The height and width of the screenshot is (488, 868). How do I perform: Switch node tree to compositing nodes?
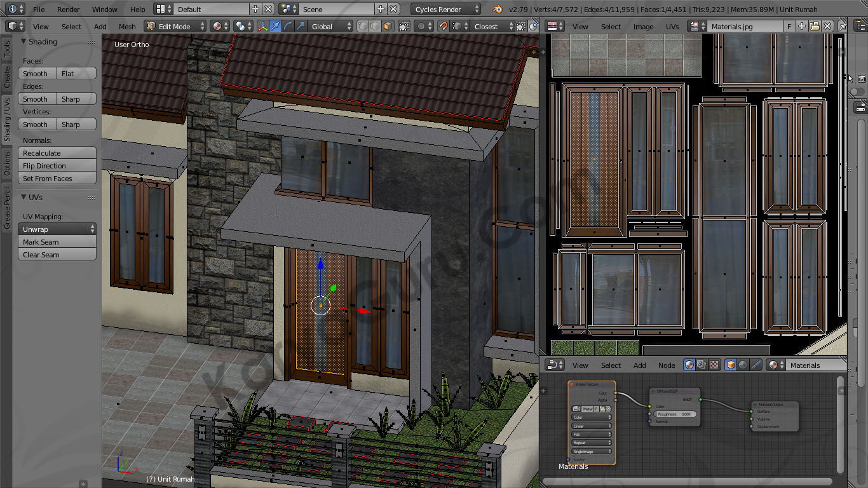coord(702,365)
